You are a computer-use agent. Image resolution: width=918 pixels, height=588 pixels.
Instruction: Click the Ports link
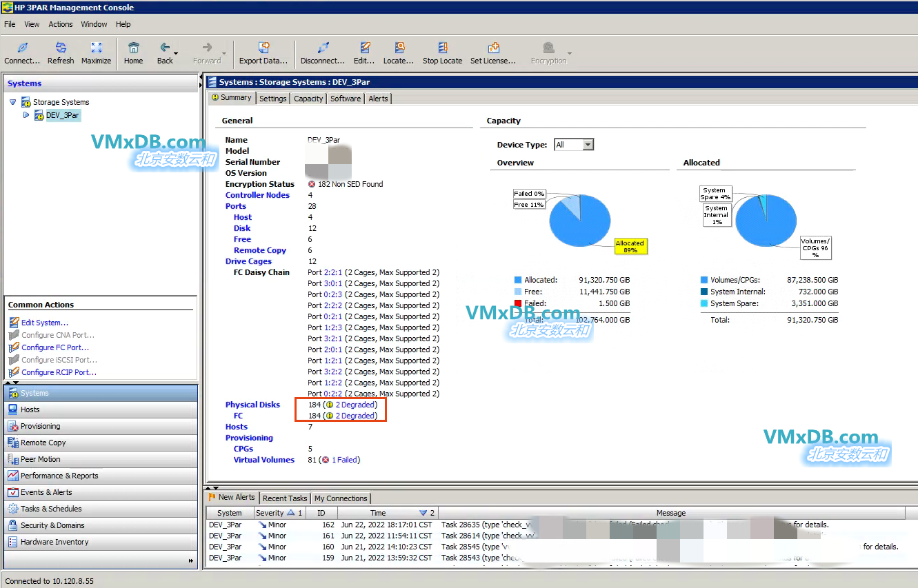pyautogui.click(x=236, y=206)
